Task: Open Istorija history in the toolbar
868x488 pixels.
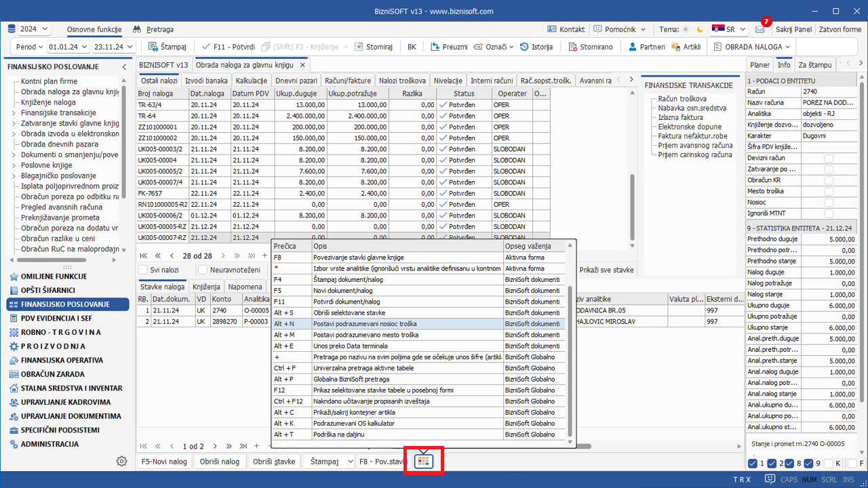Action: click(x=536, y=47)
